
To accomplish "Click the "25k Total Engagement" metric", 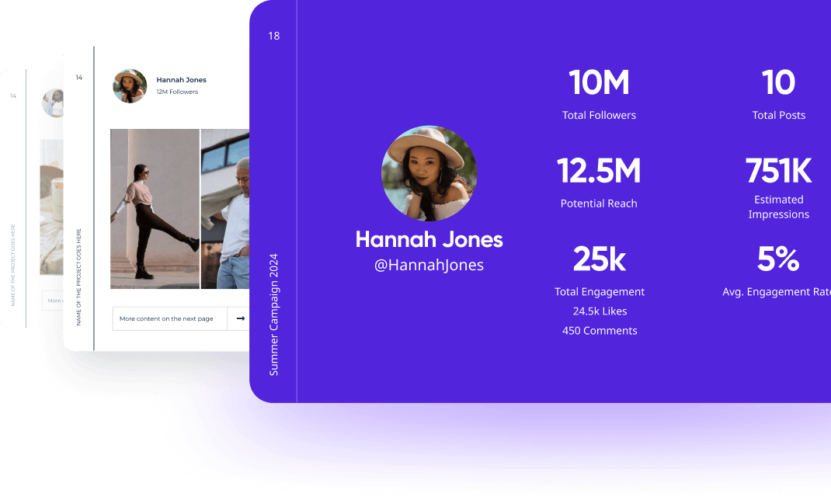I will point(599,270).
